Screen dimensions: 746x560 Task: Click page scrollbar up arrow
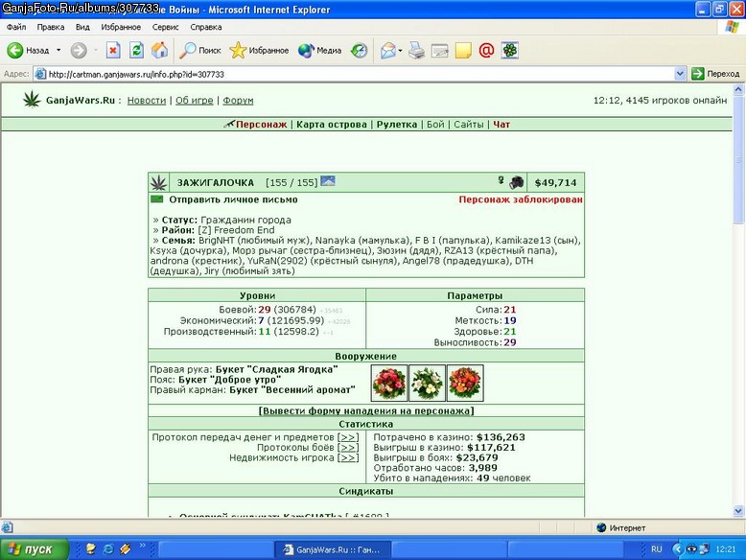738,89
